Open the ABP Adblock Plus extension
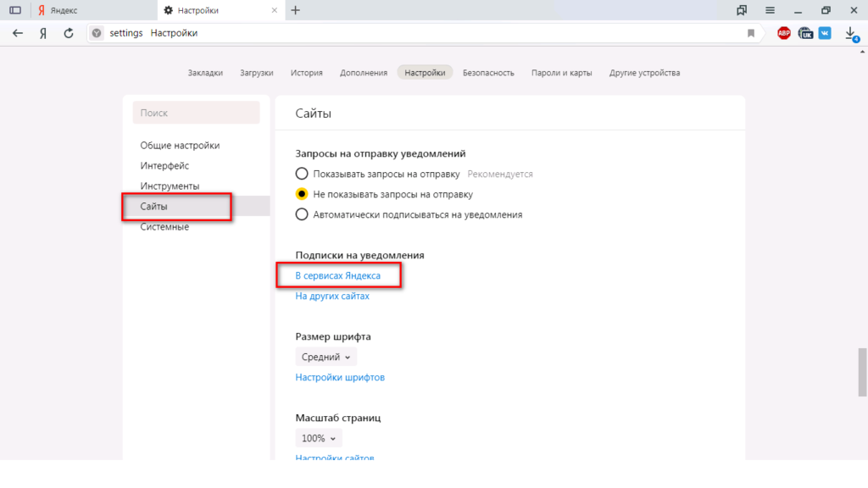This screenshot has height=488, width=868. (784, 33)
